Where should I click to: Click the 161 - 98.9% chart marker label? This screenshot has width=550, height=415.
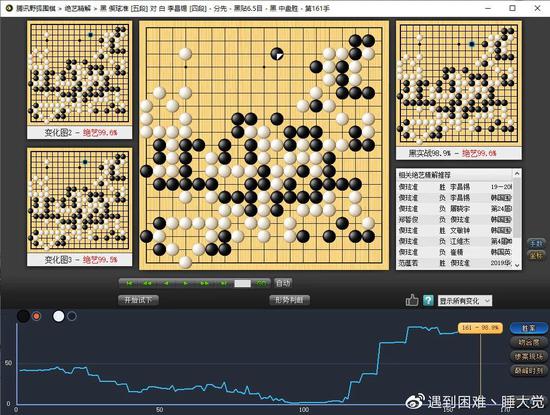click(x=480, y=328)
